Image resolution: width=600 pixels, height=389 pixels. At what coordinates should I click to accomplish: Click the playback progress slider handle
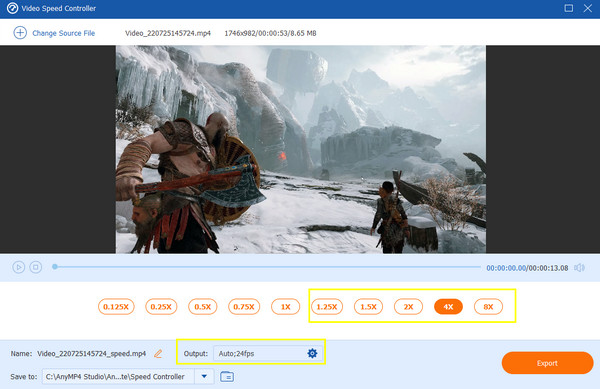(x=55, y=267)
